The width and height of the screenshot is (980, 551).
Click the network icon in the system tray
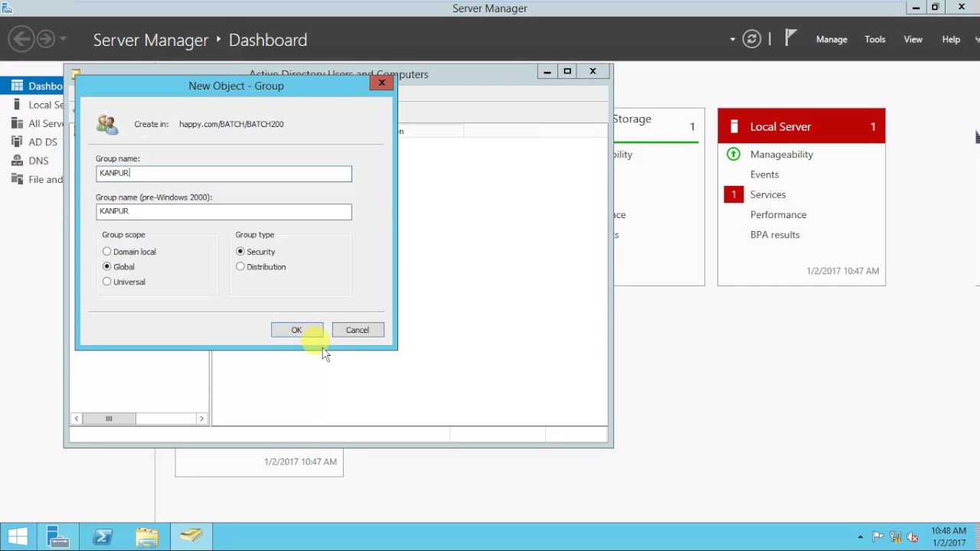(x=895, y=537)
